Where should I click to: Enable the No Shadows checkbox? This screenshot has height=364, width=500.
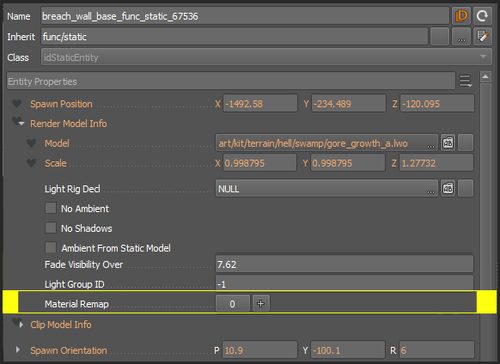pos(51,228)
